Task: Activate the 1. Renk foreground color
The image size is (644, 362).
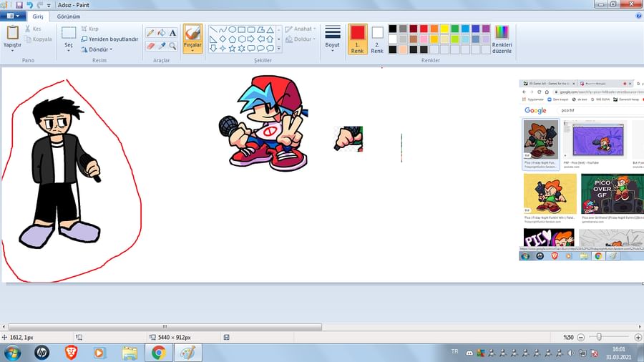Action: coord(357,39)
